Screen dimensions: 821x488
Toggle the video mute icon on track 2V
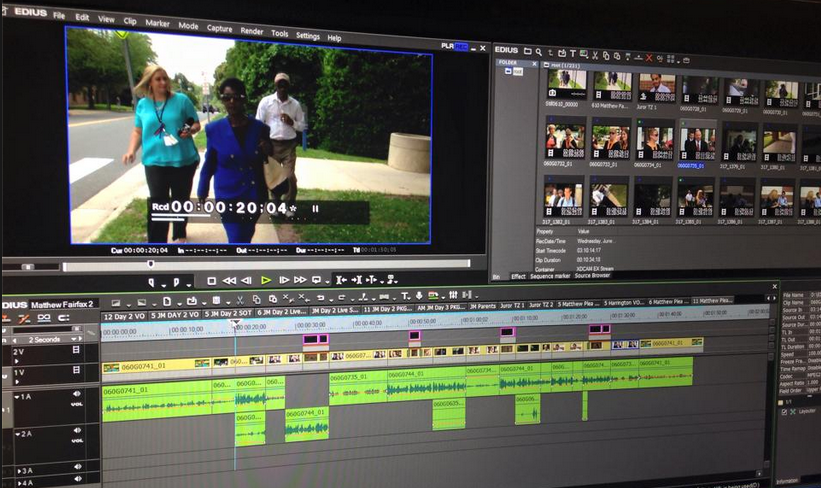coord(76,351)
